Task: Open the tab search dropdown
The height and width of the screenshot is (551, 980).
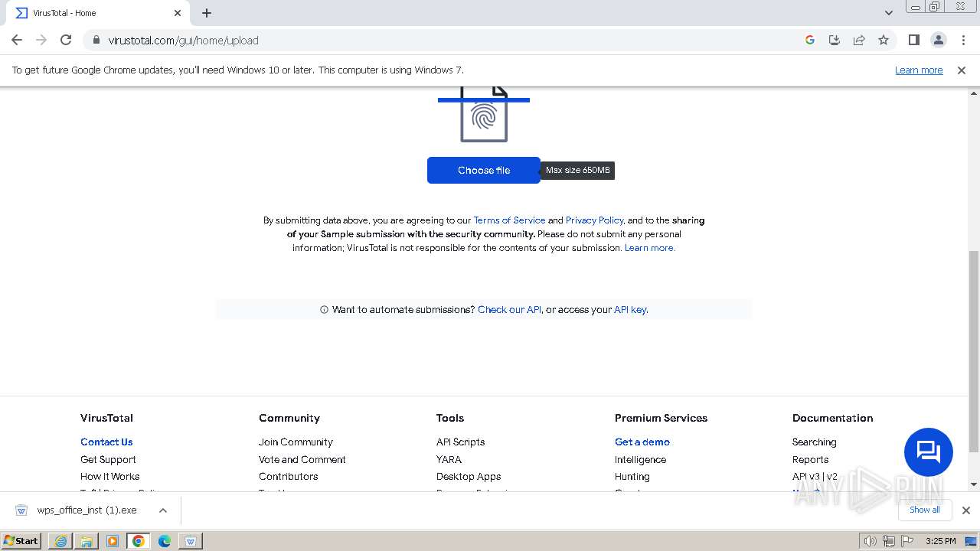Action: [x=889, y=13]
